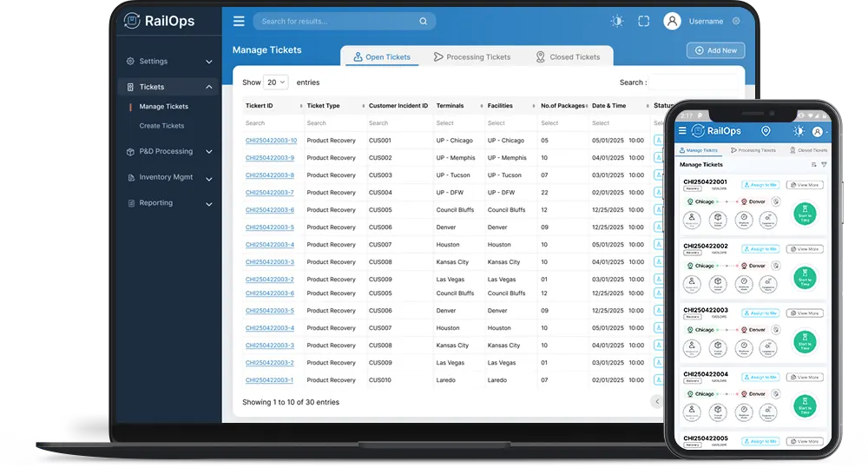Screen dimensions: 868x468
Task: Select Create Tickets in the sidebar
Action: click(x=161, y=126)
